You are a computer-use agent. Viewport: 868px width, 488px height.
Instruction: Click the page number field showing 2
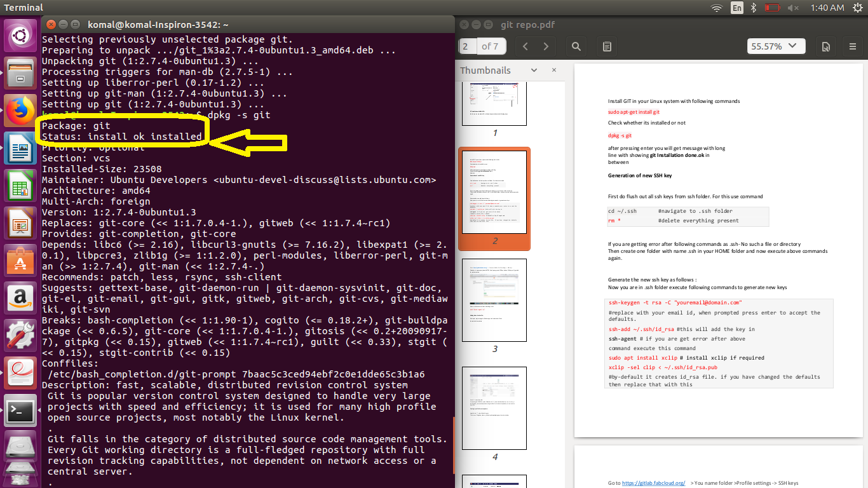467,46
